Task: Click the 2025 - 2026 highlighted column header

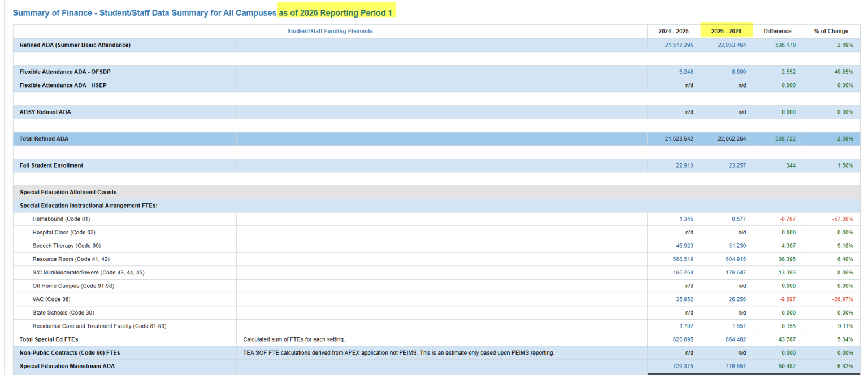Action: click(x=726, y=31)
